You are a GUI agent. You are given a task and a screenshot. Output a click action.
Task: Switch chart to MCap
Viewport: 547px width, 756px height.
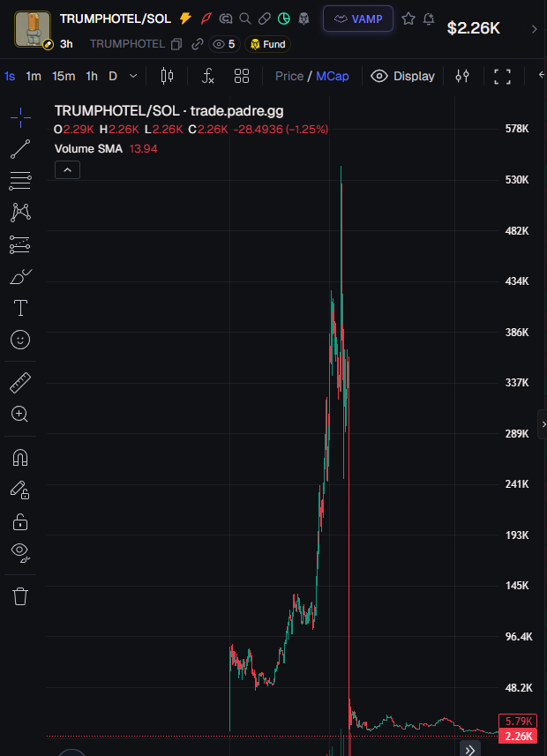tap(333, 76)
